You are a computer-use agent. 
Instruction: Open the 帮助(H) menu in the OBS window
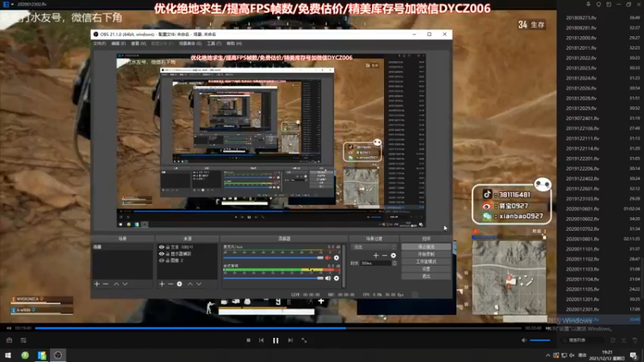(x=234, y=43)
